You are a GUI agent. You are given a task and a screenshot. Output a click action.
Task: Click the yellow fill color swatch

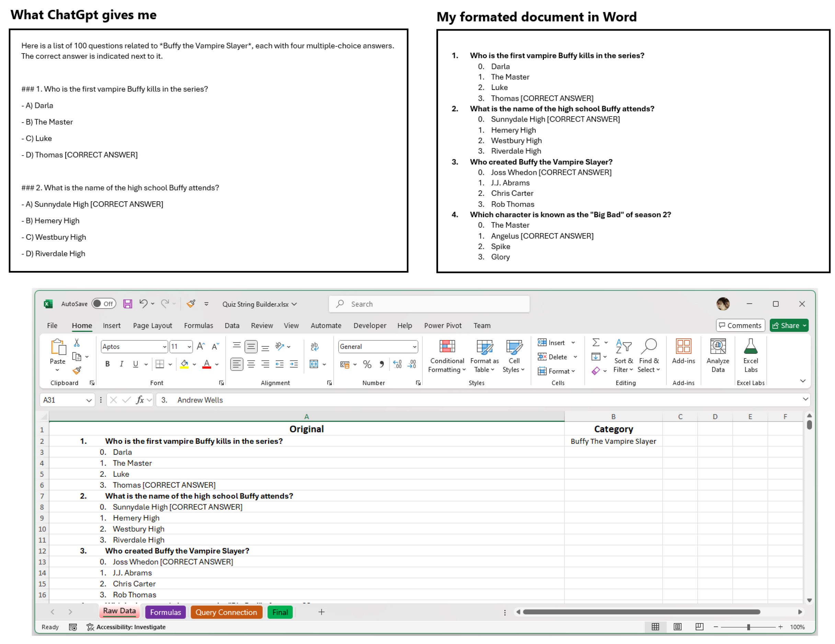[x=184, y=364]
